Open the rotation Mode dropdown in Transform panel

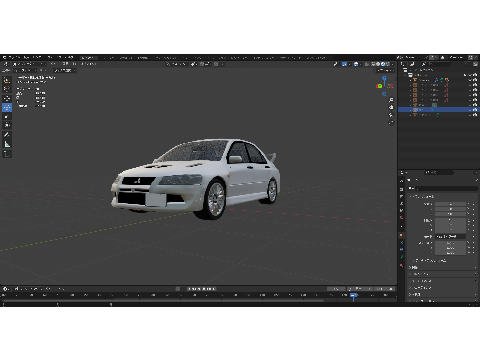450,236
